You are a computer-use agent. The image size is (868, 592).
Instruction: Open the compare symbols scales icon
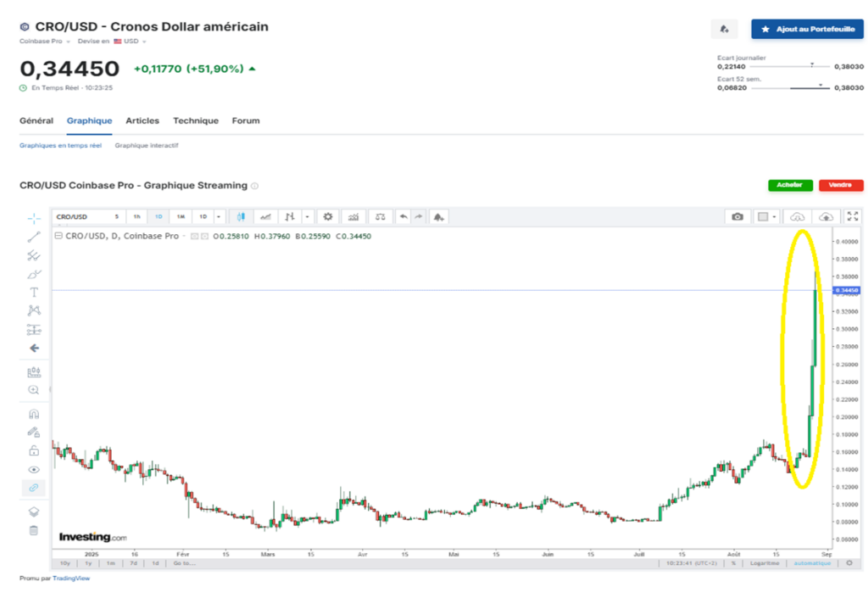click(381, 216)
